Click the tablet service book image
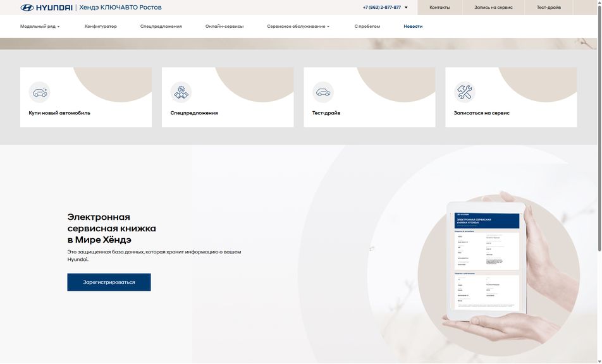This screenshot has width=602, height=364. tap(487, 261)
